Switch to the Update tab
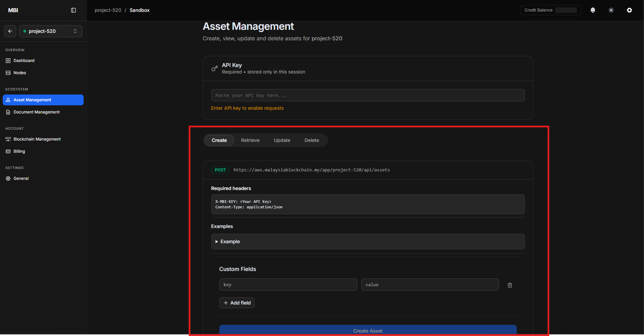 [x=282, y=140]
